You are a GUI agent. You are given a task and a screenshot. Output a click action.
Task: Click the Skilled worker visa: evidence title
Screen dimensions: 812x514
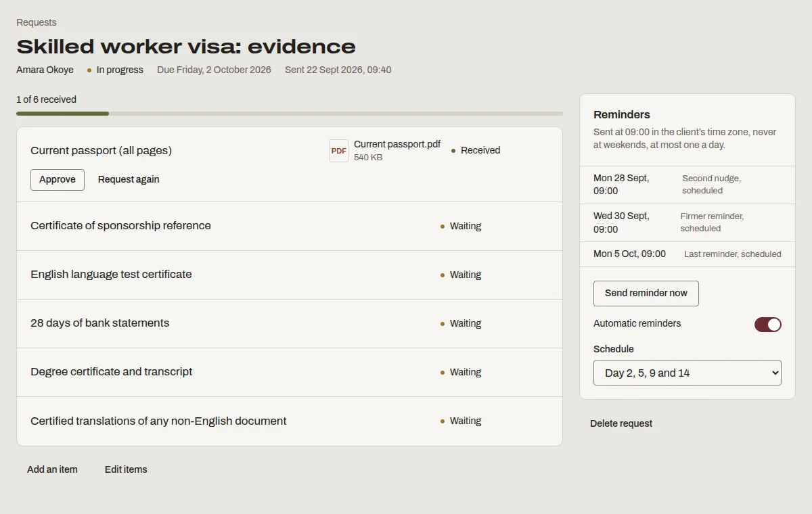pos(186,47)
